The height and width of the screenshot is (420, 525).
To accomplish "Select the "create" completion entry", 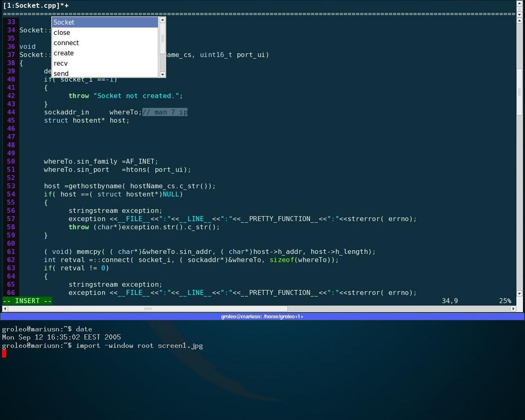I will [105, 53].
